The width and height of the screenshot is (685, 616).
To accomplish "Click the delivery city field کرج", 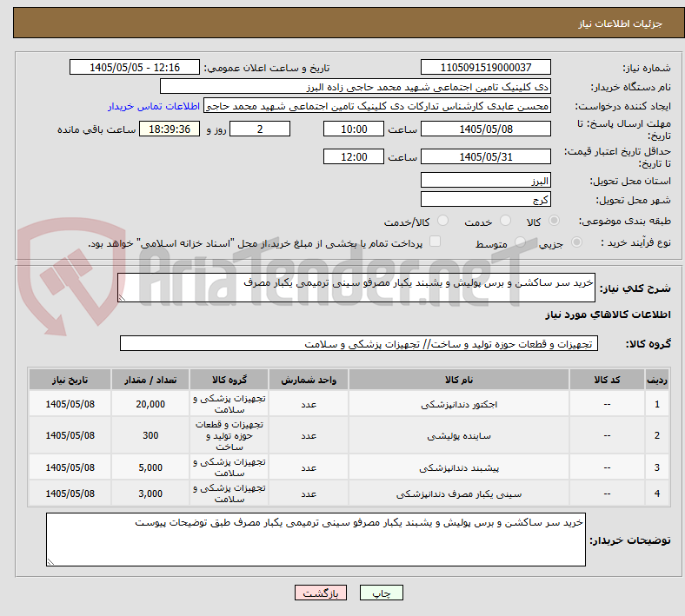I will point(485,199).
